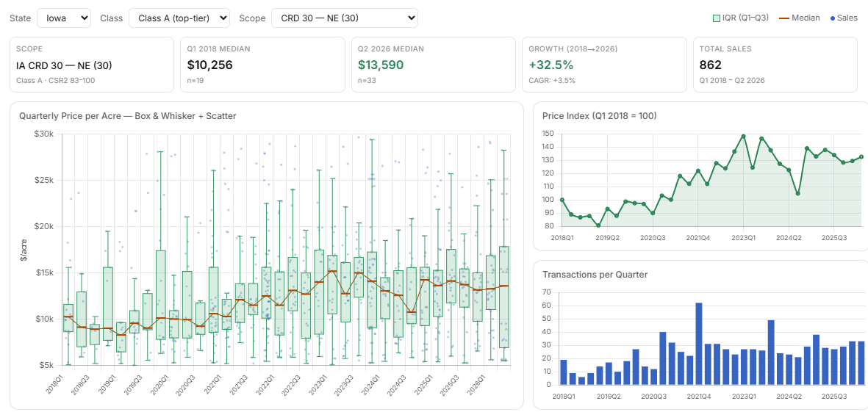Click the 2023Q1 peak point on Price Index
This screenshot has height=412, width=868.
(744, 136)
